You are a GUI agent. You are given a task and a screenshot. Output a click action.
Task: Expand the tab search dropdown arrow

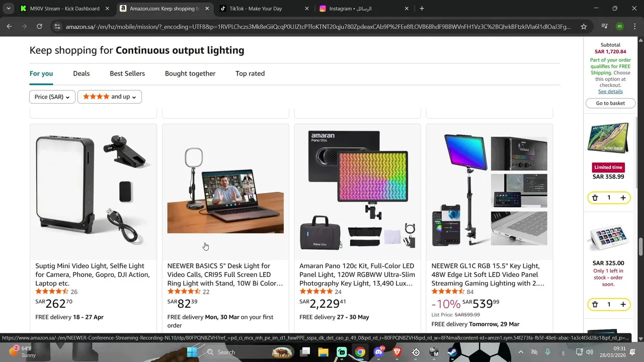(9, 9)
